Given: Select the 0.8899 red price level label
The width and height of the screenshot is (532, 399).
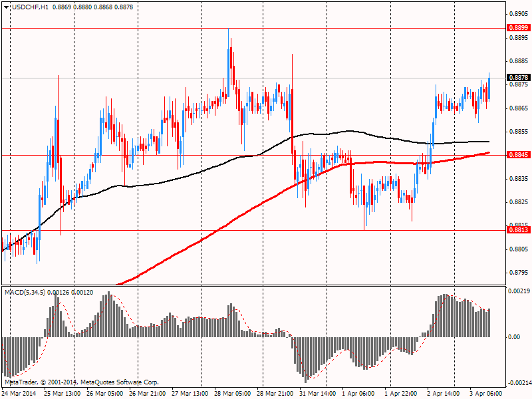Looking at the screenshot, I should coord(519,28).
